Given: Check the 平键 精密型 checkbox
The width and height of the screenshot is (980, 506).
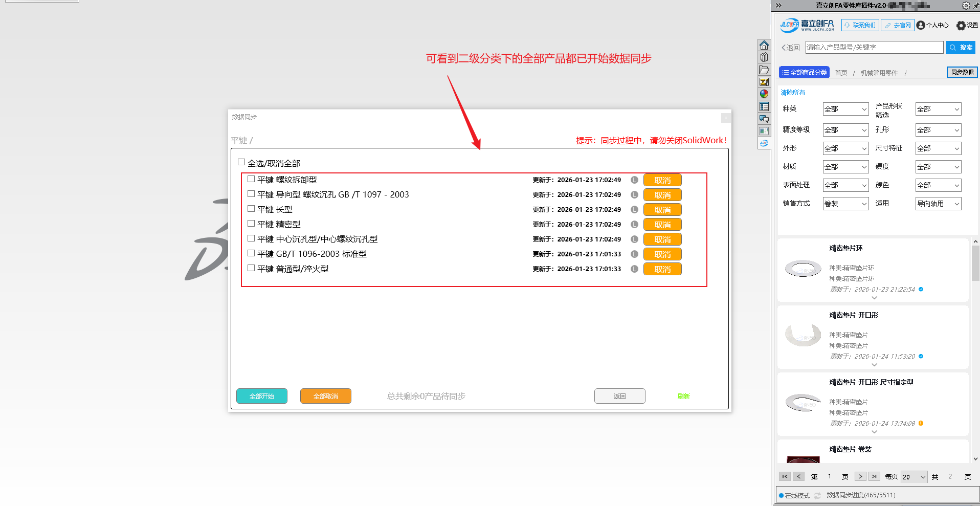Looking at the screenshot, I should click(x=251, y=224).
